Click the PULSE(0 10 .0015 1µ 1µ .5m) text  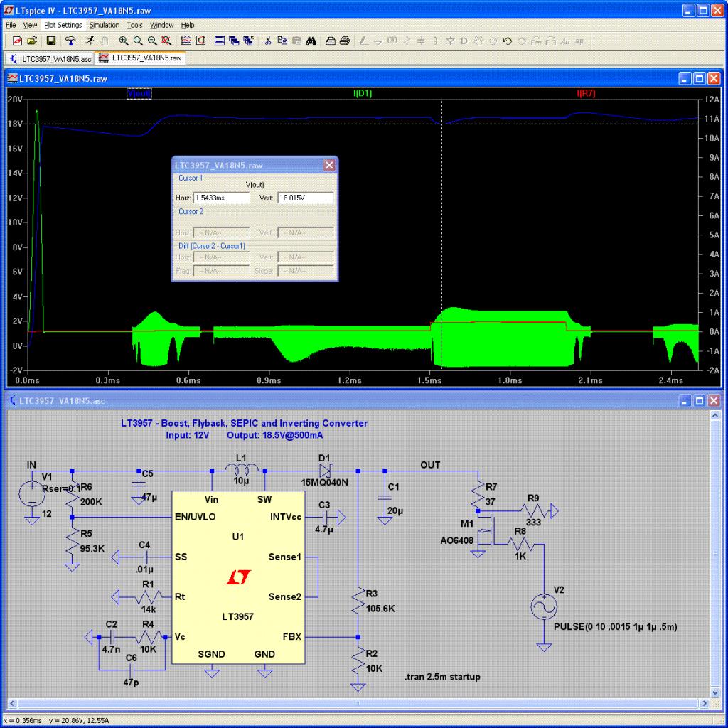[x=615, y=627]
